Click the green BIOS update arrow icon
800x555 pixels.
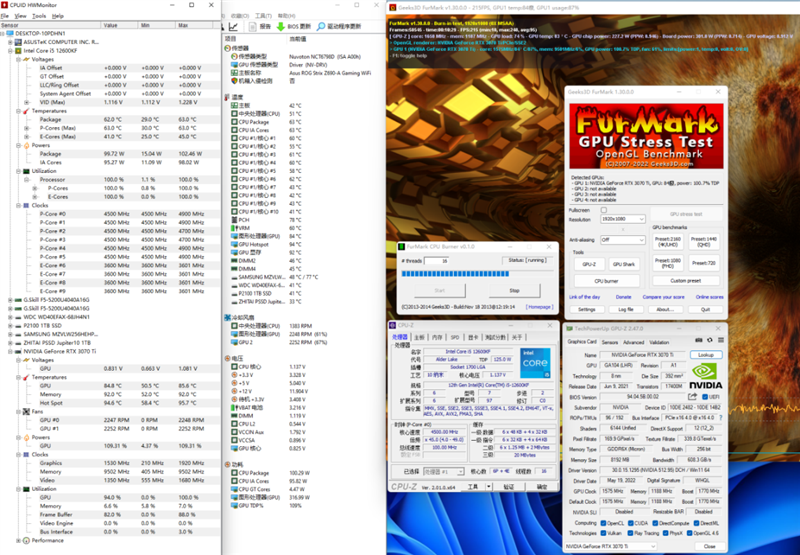[281, 27]
